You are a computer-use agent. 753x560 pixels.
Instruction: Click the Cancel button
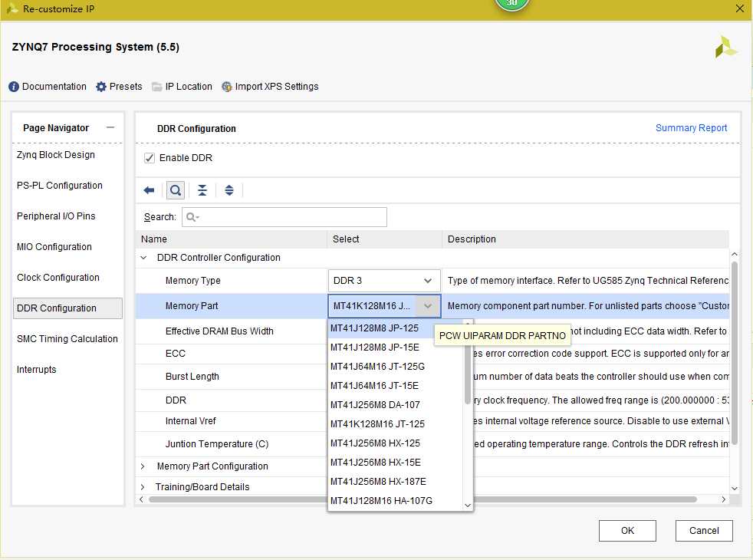(x=704, y=531)
